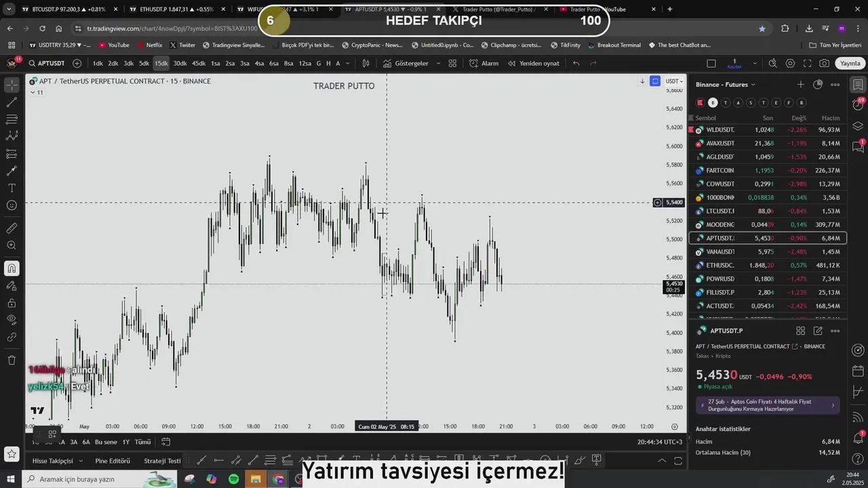Start Yeniden oynat bar replay
The width and height of the screenshot is (868, 488).
click(x=533, y=63)
